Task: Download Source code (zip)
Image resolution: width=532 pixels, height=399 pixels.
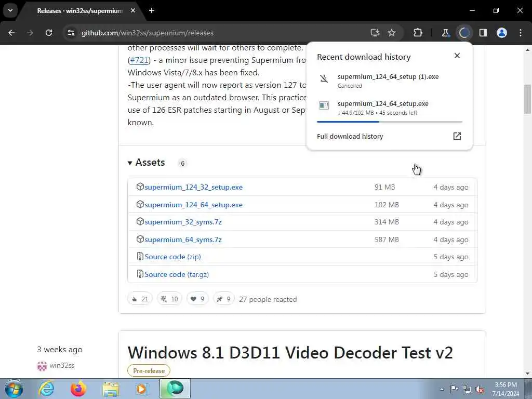Action: tap(172, 257)
